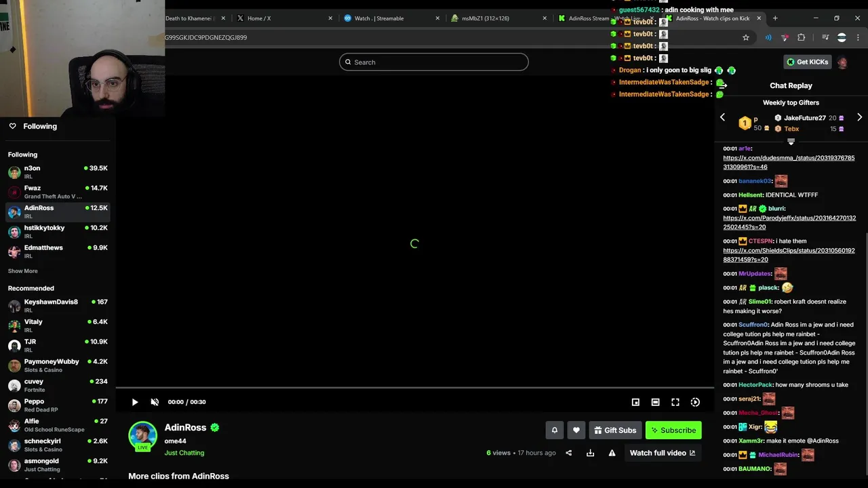Unmute the clip volume icon
The image size is (868, 488).
click(x=155, y=402)
